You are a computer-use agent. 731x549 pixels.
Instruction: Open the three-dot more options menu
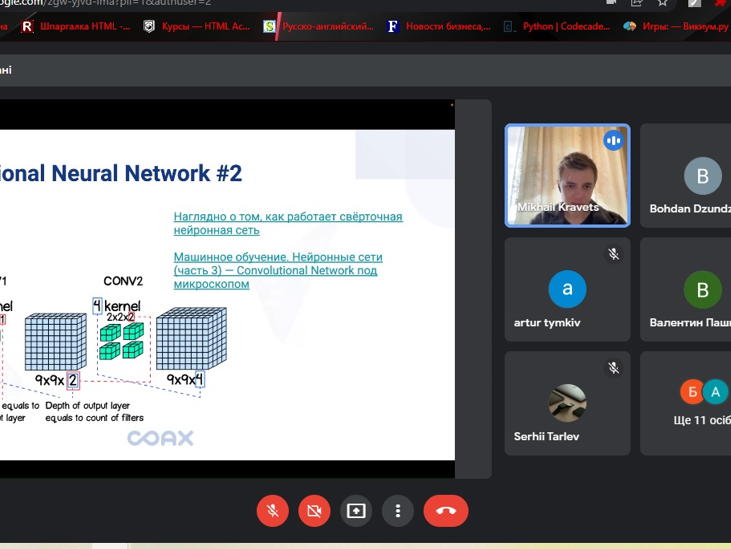398,511
